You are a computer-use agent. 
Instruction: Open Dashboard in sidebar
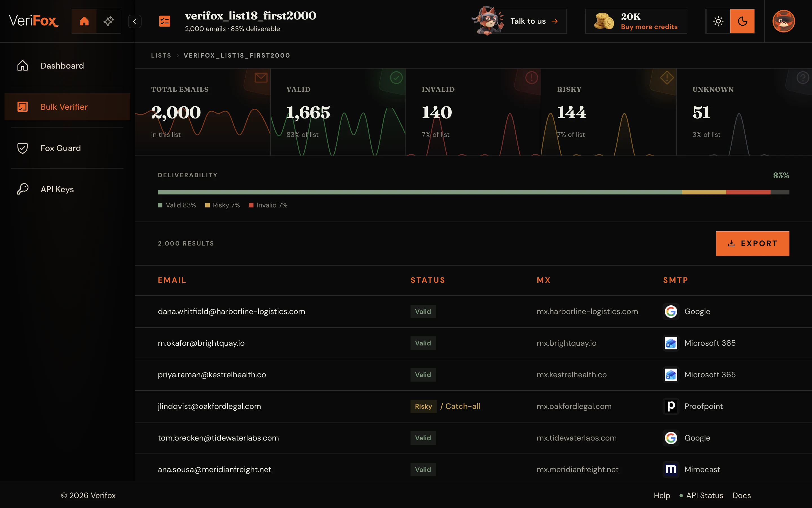[x=67, y=65]
